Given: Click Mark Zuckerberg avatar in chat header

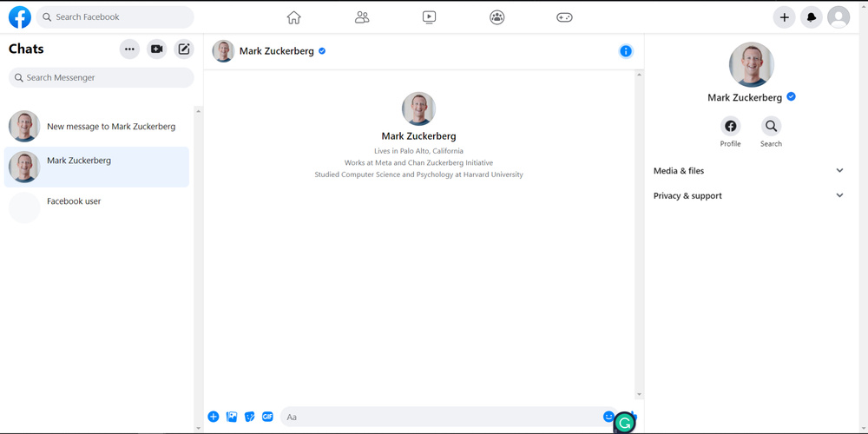Looking at the screenshot, I should (x=223, y=51).
